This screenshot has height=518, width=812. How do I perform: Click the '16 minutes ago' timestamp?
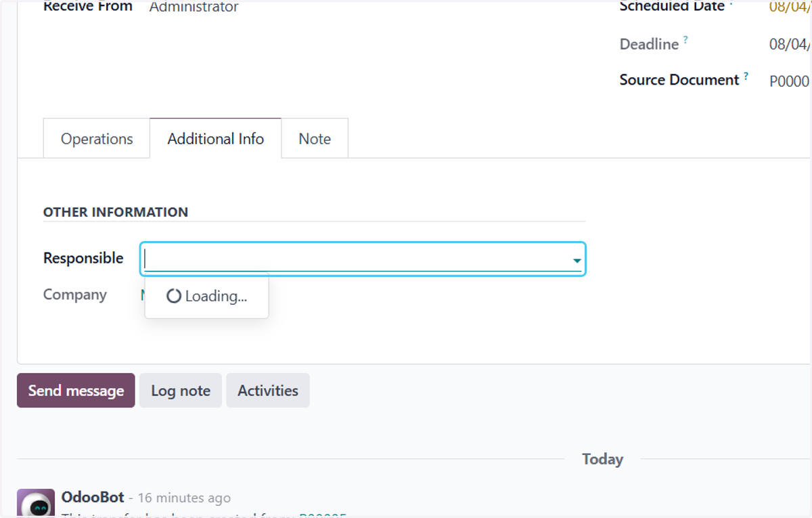tap(184, 498)
